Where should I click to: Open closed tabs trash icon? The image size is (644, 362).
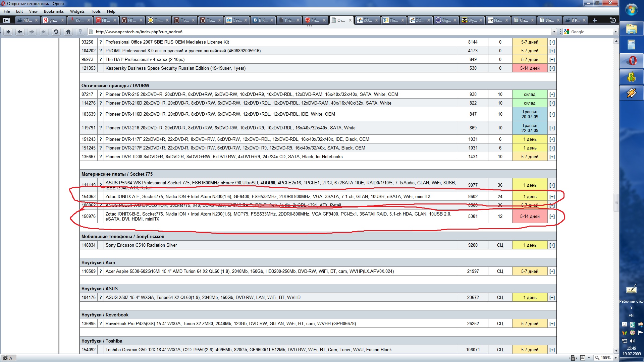[x=613, y=20]
